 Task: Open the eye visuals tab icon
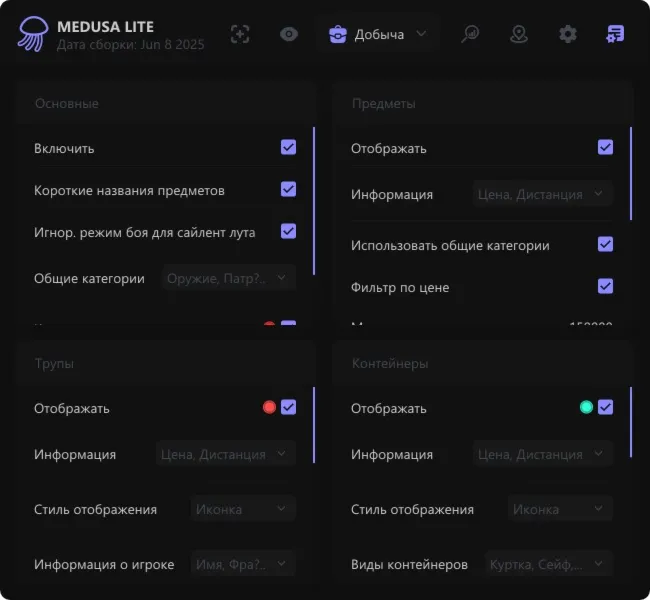[289, 34]
